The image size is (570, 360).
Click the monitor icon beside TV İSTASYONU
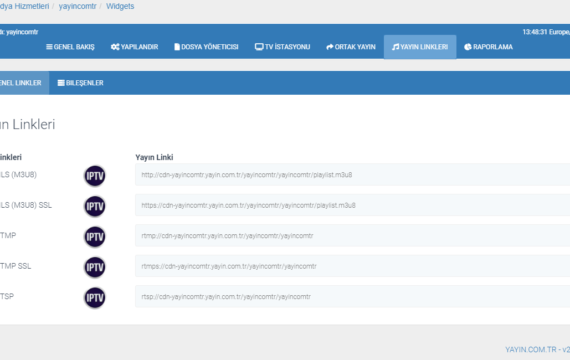259,47
